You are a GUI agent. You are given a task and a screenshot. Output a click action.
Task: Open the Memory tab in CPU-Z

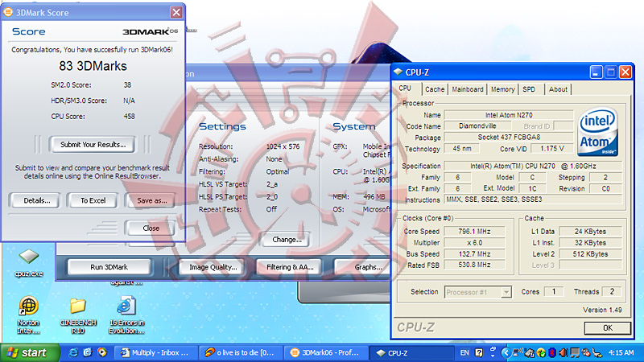502,89
